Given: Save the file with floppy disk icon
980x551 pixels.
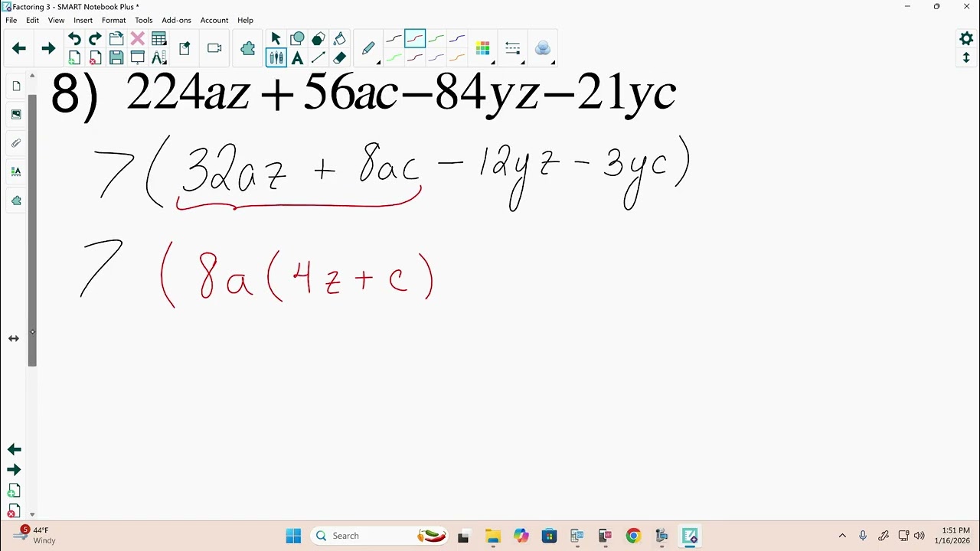Looking at the screenshot, I should (x=116, y=57).
